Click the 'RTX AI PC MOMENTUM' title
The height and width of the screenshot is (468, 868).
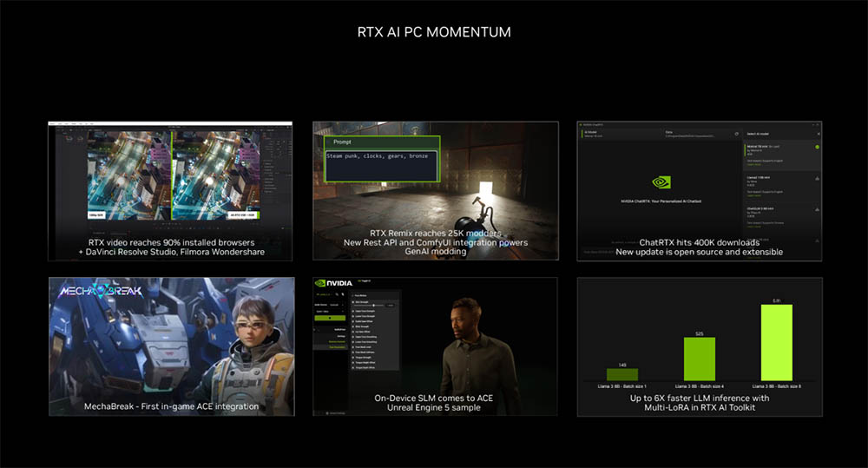point(434,32)
